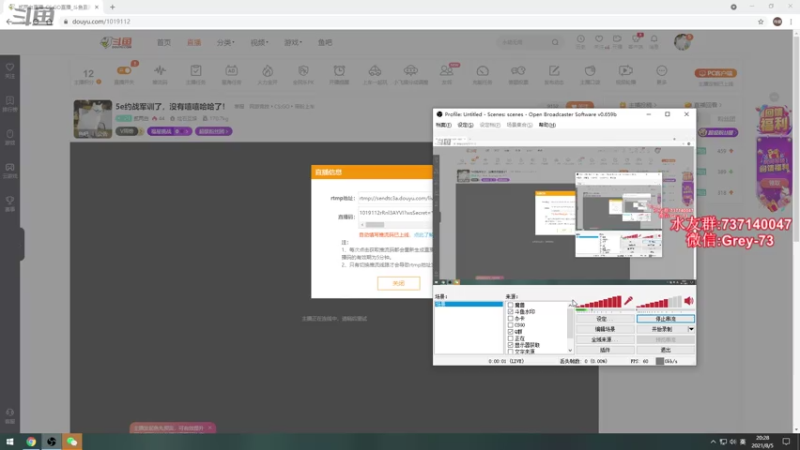Viewport: 800px width, 450px height.
Task: Open the 分类 dropdown in Douyu navigation
Action: (x=225, y=42)
